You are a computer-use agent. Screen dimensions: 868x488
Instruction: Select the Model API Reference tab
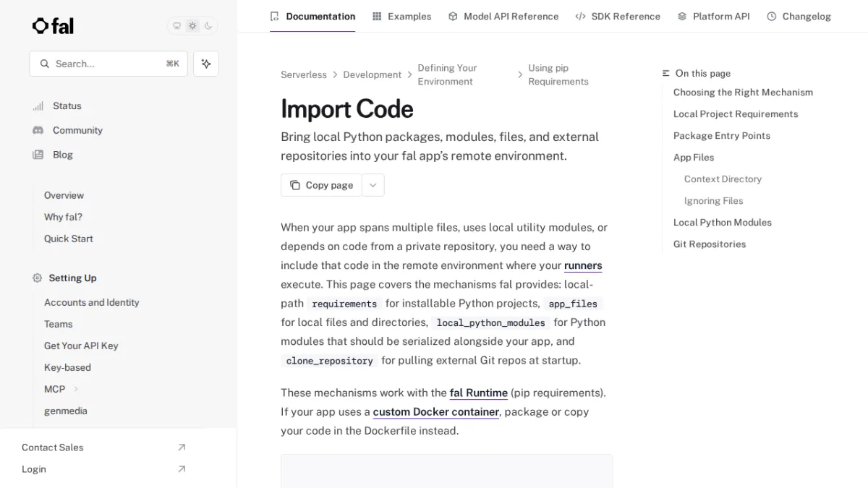[503, 16]
